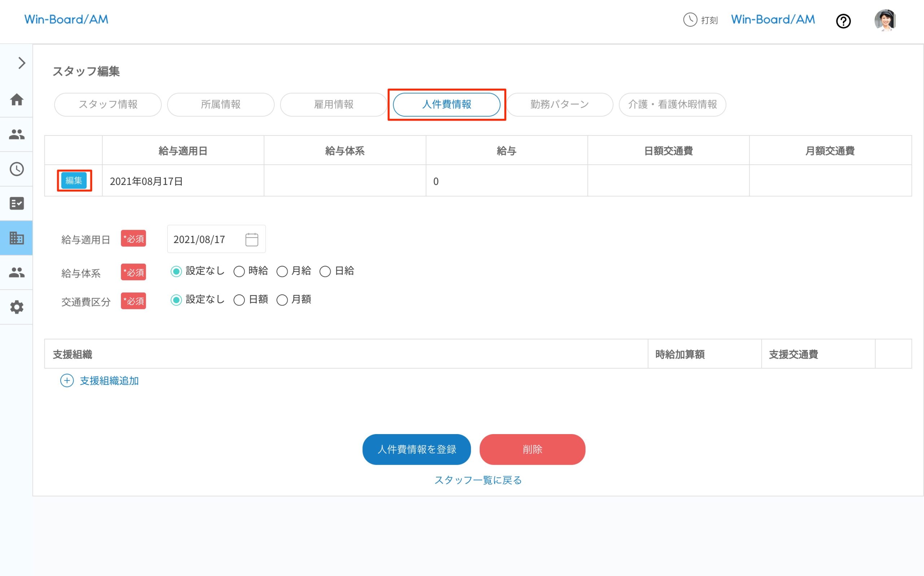Select 月給 radio for 給与体系
This screenshot has width=924, height=576.
coord(282,272)
